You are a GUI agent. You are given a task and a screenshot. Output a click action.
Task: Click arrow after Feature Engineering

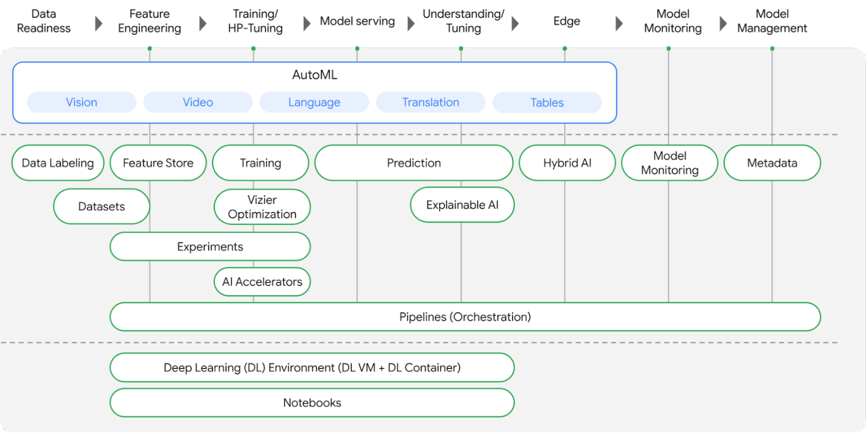coord(203,23)
